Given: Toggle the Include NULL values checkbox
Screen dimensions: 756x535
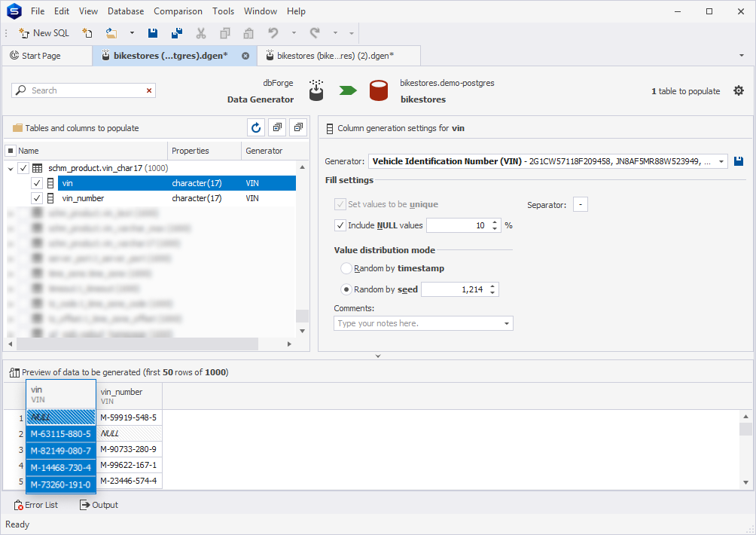Looking at the screenshot, I should pyautogui.click(x=340, y=225).
